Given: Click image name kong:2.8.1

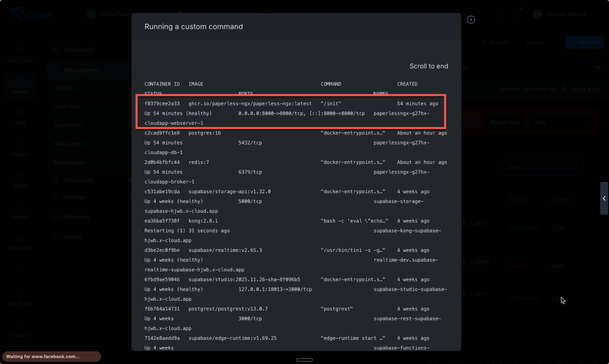Looking at the screenshot, I should coord(203,221).
